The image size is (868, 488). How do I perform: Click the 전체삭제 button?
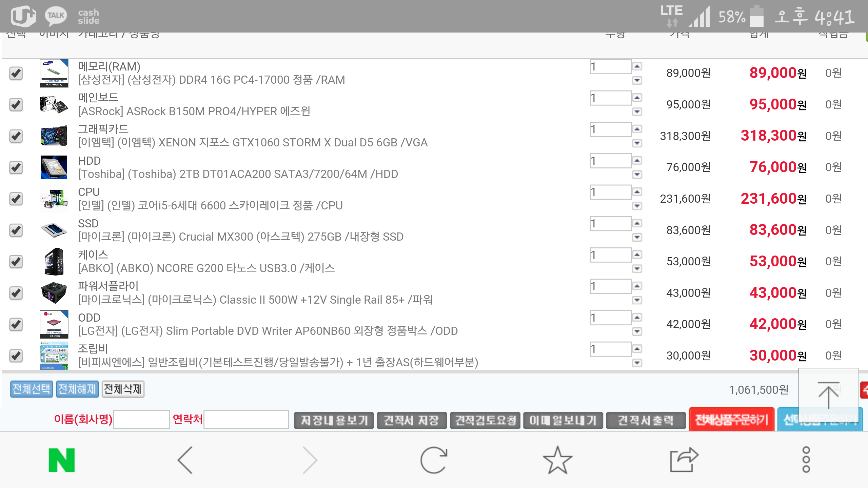(123, 389)
